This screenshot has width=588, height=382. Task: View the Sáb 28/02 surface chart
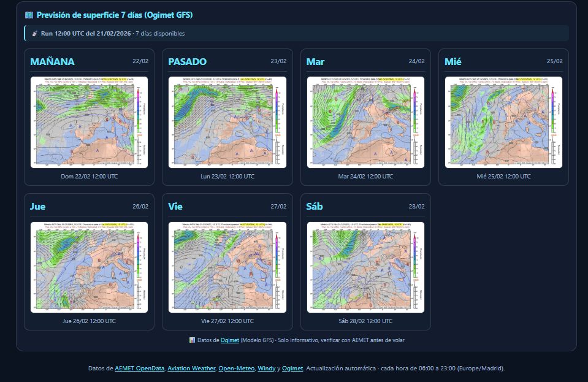pos(365,267)
